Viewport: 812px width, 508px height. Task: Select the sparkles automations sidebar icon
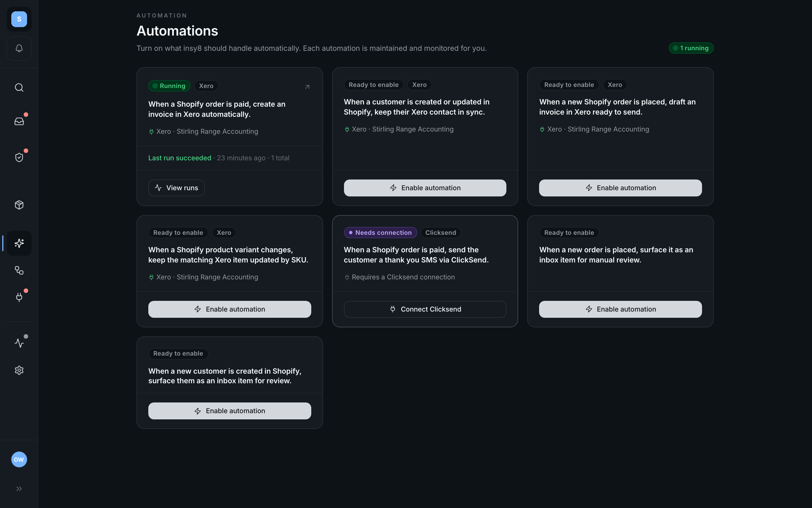(19, 243)
